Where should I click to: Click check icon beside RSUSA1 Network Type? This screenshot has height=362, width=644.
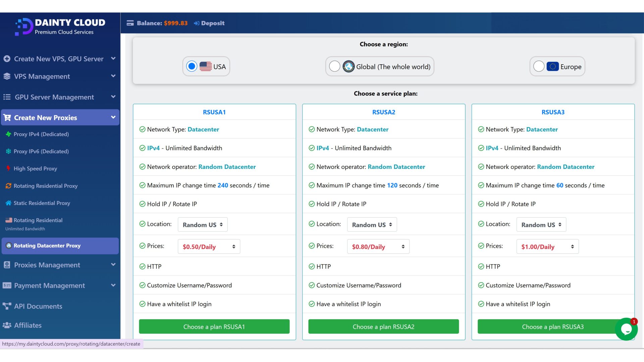pos(142,129)
